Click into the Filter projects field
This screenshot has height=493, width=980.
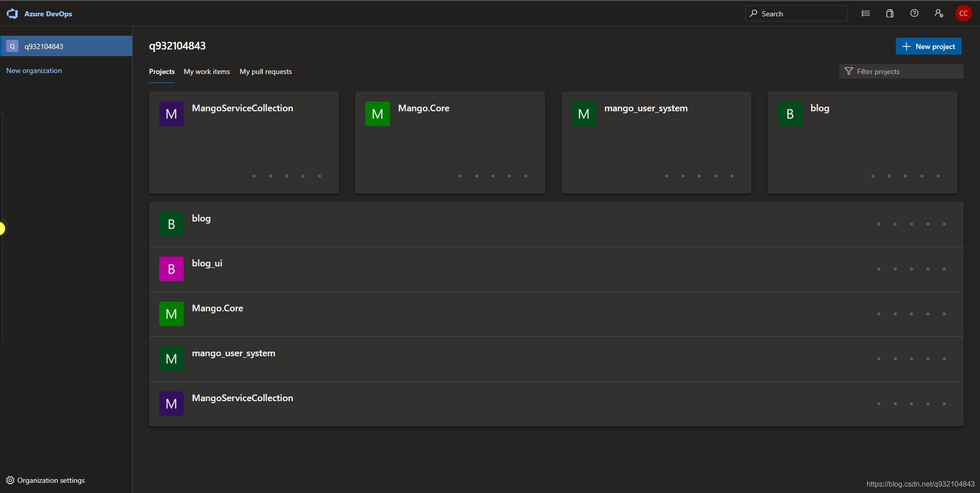click(x=901, y=71)
